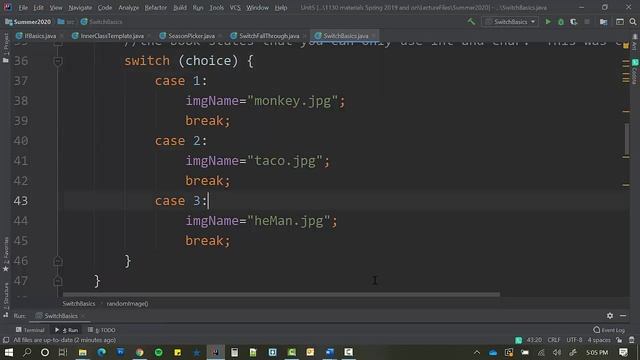Open Run tool window settings gear
This screenshot has height=360, width=640.
click(610, 316)
